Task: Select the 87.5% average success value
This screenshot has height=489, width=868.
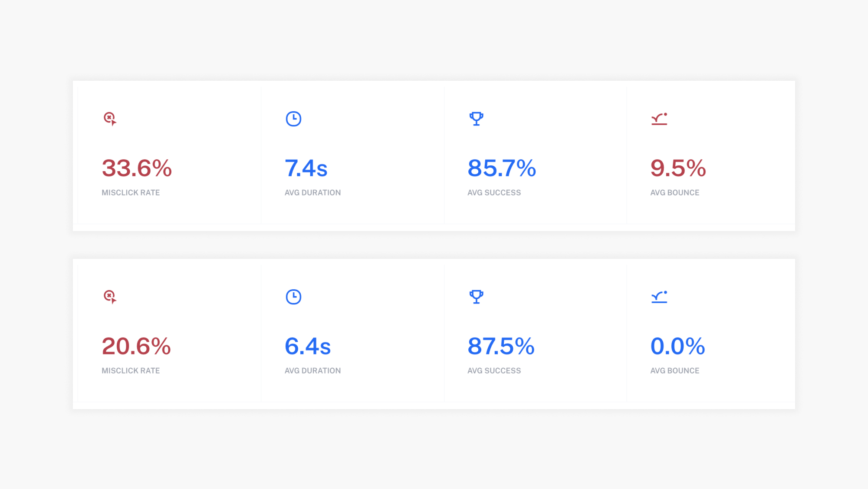Action: pos(501,346)
